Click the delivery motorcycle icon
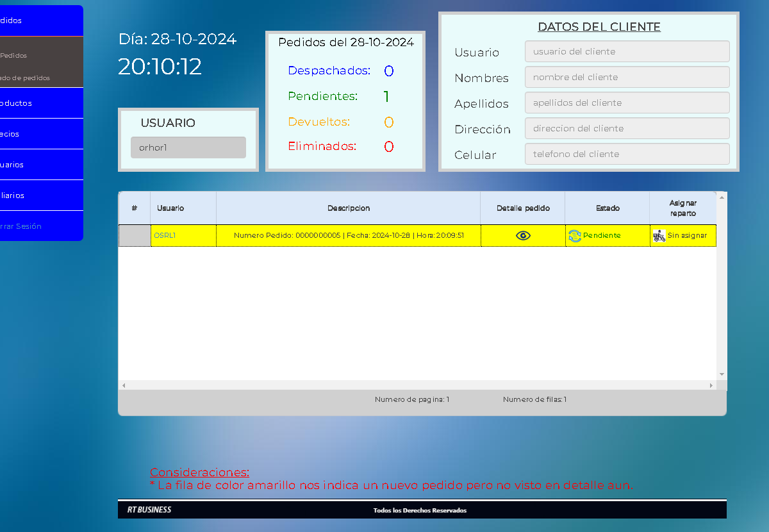769x532 pixels. coord(659,236)
